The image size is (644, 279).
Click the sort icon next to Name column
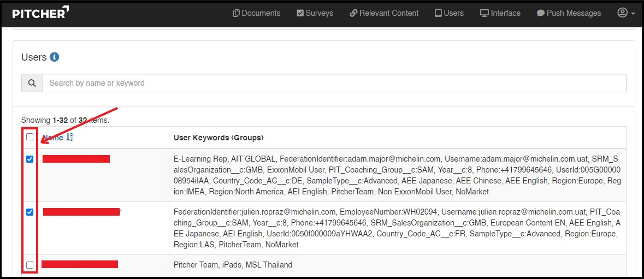[69, 138]
